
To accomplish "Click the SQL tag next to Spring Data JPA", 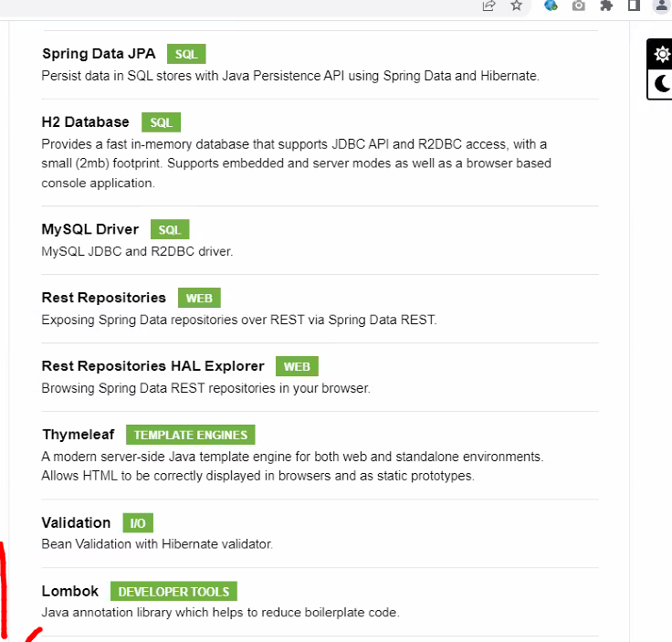I will 186,54.
